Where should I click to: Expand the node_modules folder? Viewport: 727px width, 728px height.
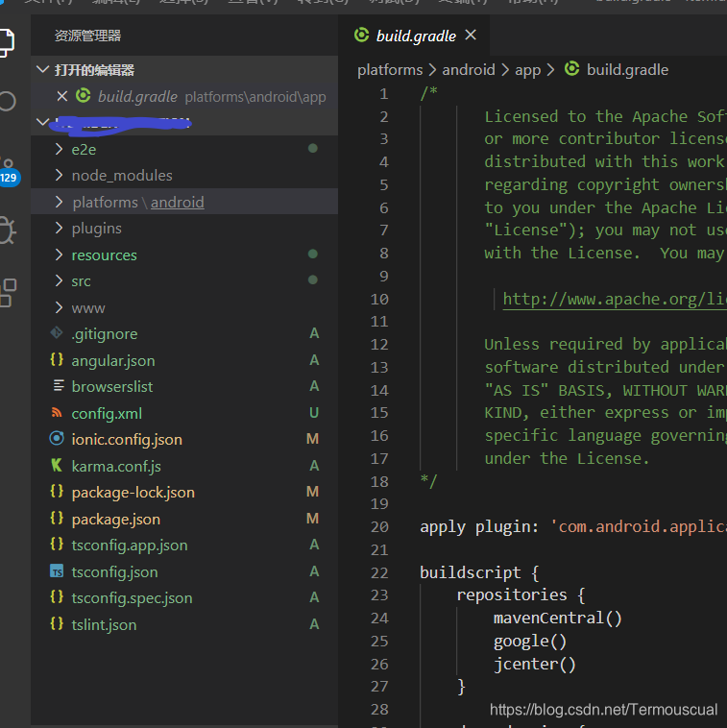tap(59, 175)
